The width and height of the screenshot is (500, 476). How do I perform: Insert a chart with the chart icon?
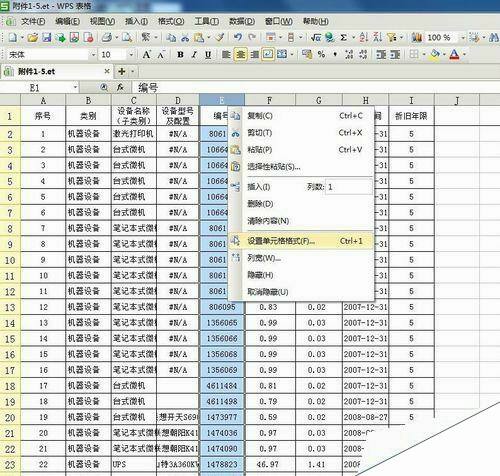point(417,38)
